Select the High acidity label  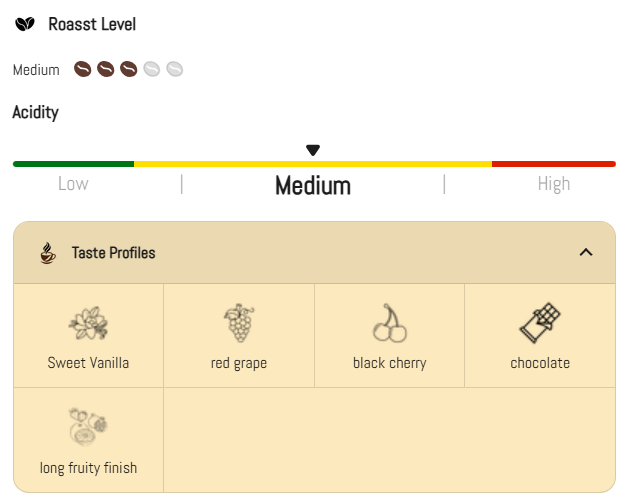(553, 184)
